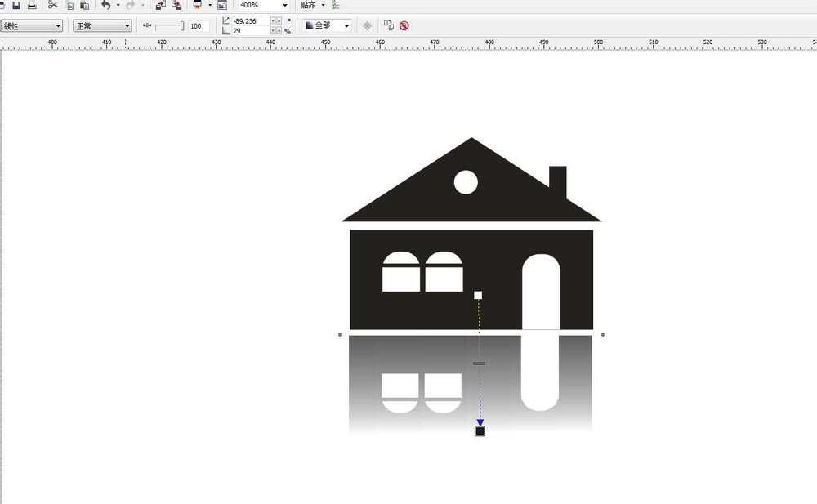Click the black end node of transparency gradient
Viewport: 817px width, 504px height.
coord(480,430)
